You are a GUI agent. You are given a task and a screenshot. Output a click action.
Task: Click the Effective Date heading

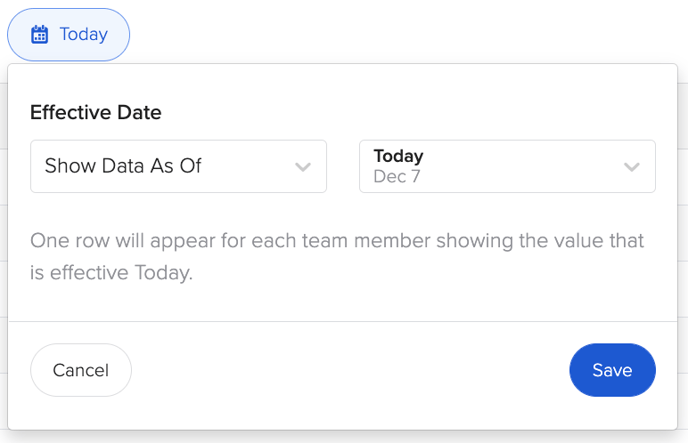click(x=96, y=112)
